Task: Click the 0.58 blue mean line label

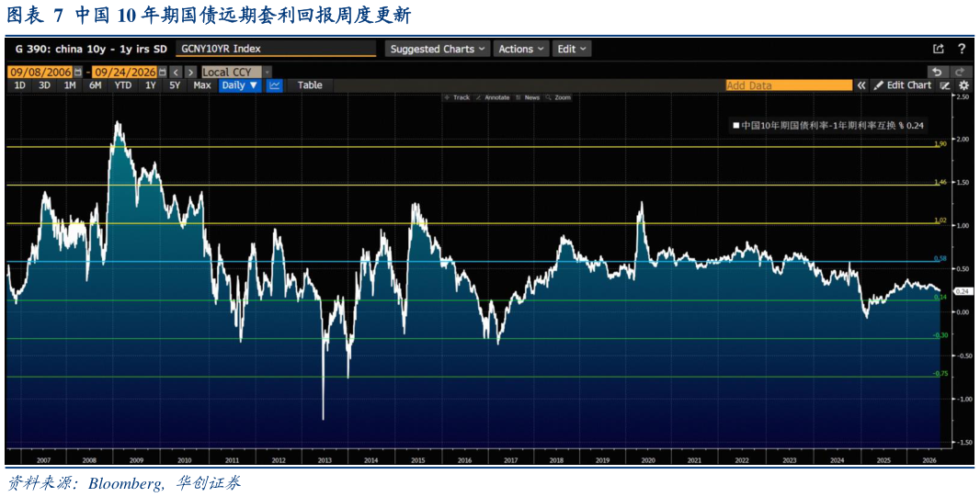Action: [x=940, y=258]
